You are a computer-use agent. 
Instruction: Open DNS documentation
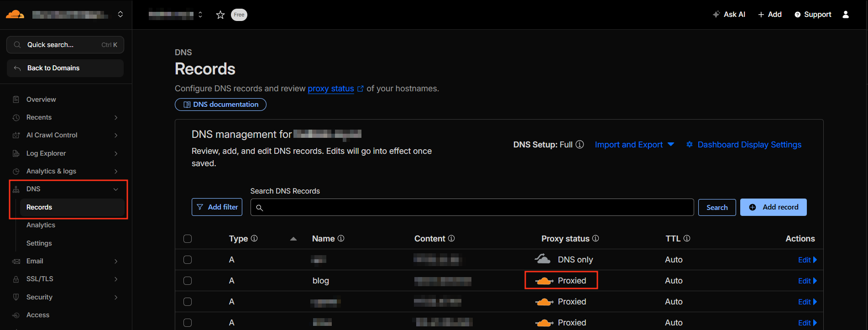point(220,105)
